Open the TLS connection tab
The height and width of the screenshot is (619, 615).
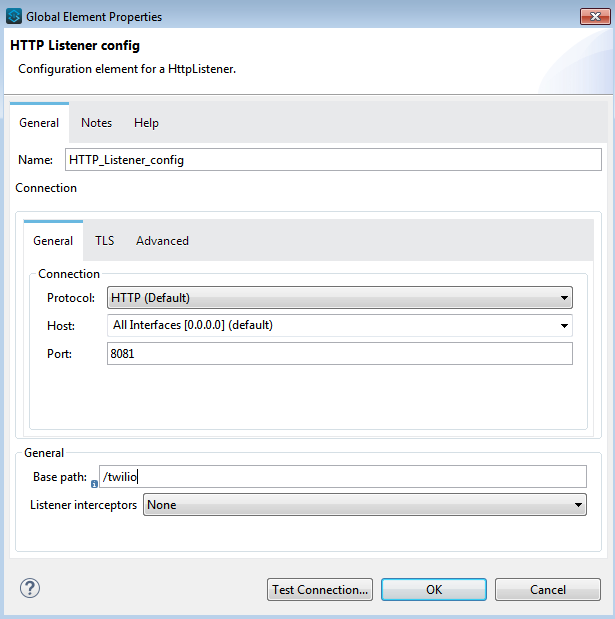tap(104, 241)
